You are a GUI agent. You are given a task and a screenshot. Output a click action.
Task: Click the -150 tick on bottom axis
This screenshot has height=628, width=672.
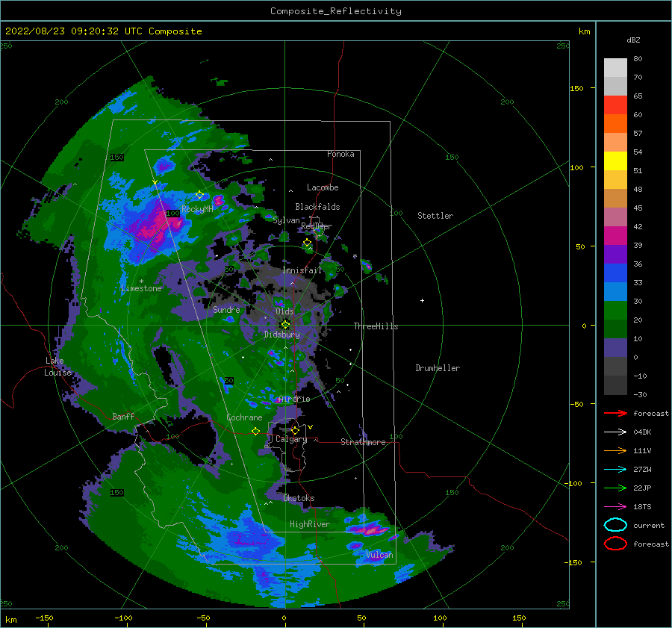pos(44,618)
